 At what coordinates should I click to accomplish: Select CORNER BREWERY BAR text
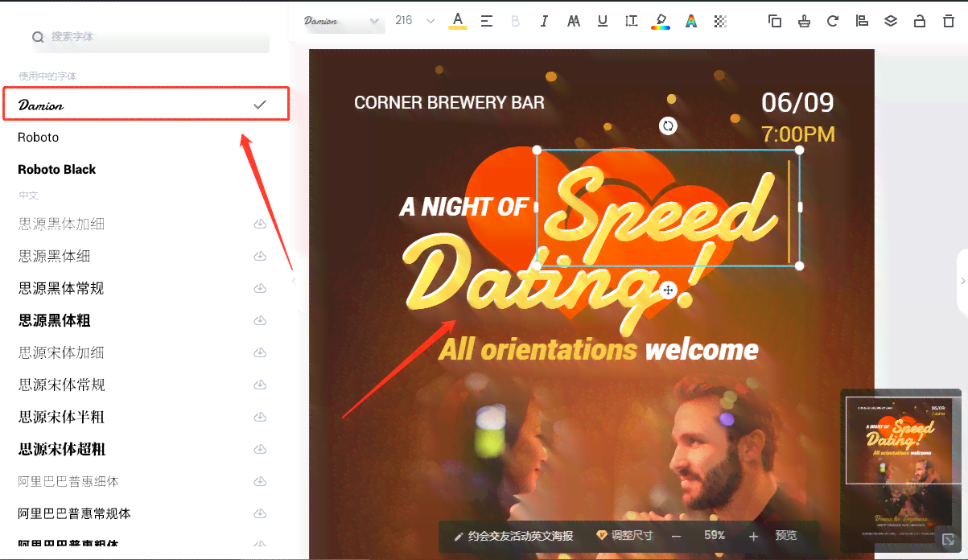pos(449,103)
